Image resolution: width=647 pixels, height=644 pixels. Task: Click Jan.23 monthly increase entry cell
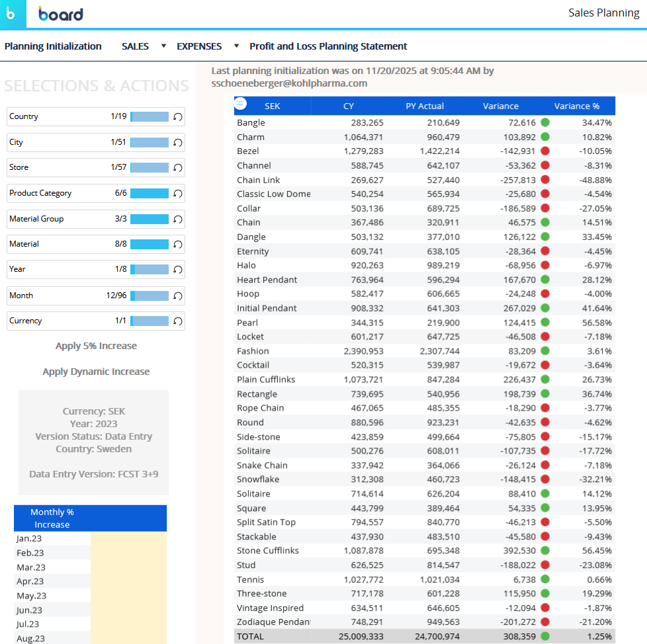pos(129,538)
